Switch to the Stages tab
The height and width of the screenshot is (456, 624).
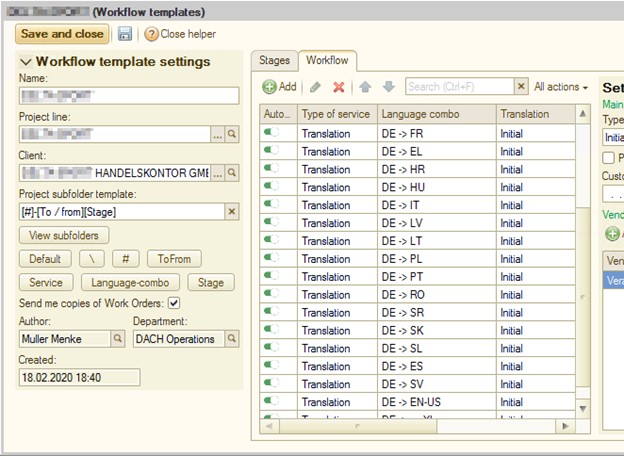pos(274,61)
